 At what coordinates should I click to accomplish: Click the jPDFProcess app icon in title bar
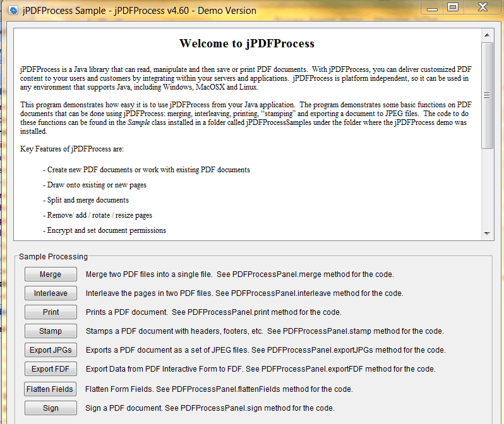point(13,10)
